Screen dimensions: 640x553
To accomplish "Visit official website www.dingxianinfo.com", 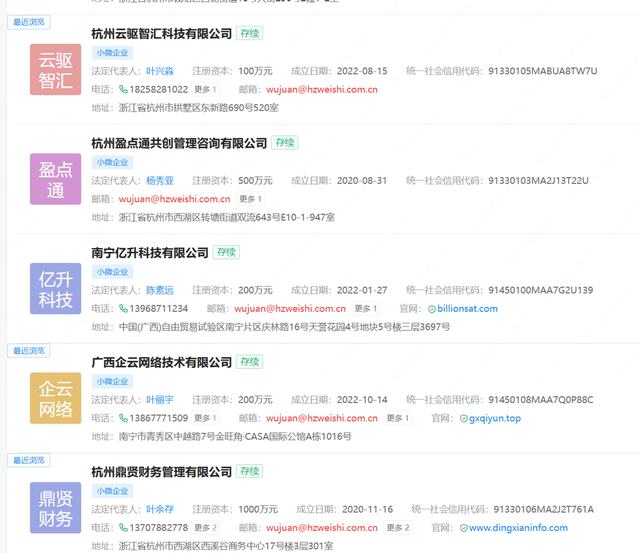I will 518,528.
